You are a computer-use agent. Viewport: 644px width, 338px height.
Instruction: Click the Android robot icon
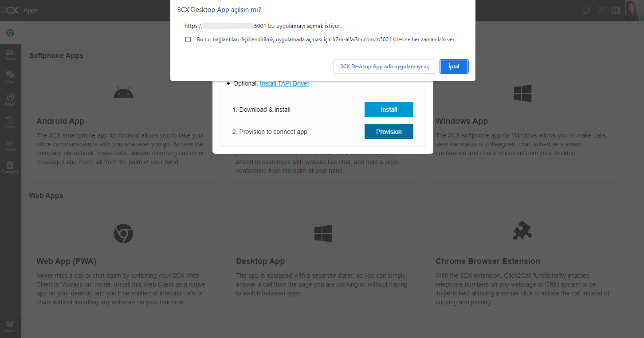pyautogui.click(x=123, y=93)
